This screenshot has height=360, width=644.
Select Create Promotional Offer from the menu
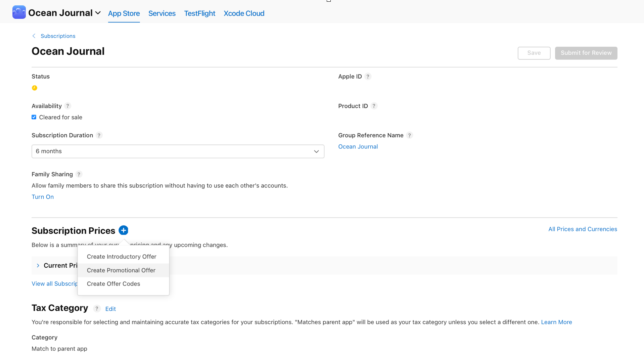121,270
